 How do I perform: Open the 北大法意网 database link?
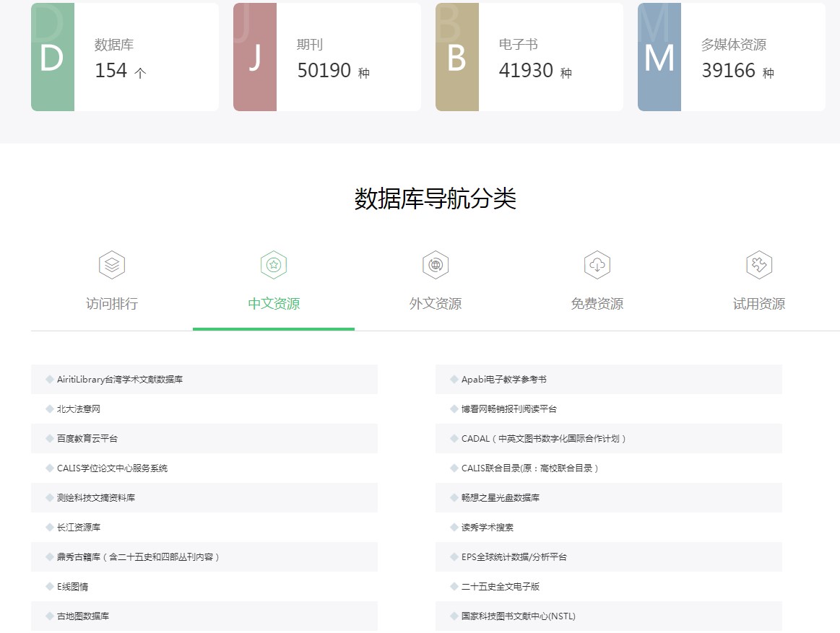(79, 409)
